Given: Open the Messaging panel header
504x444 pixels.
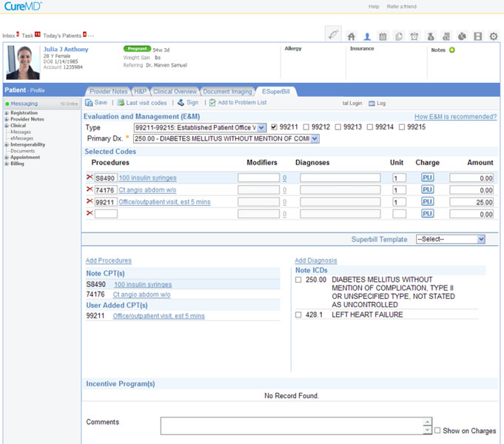Looking at the screenshot, I should pos(41,104).
